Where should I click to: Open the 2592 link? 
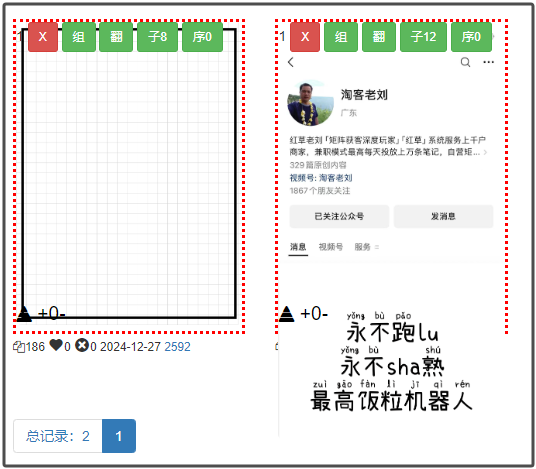[x=177, y=347]
